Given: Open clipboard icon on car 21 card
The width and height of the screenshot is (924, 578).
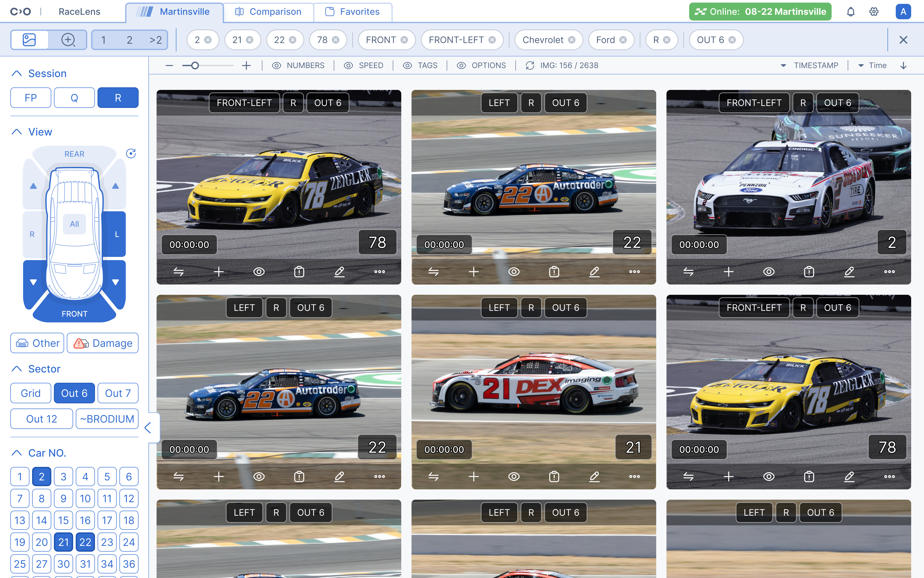Looking at the screenshot, I should click(x=554, y=477).
